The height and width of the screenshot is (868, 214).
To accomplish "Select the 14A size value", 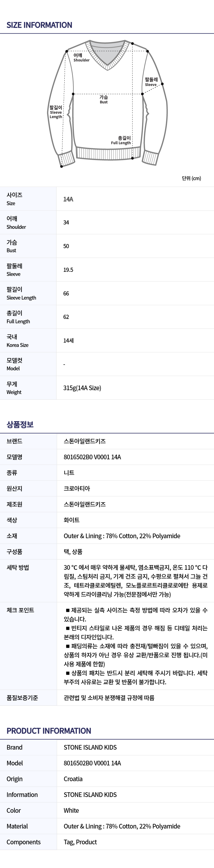I will [68, 199].
